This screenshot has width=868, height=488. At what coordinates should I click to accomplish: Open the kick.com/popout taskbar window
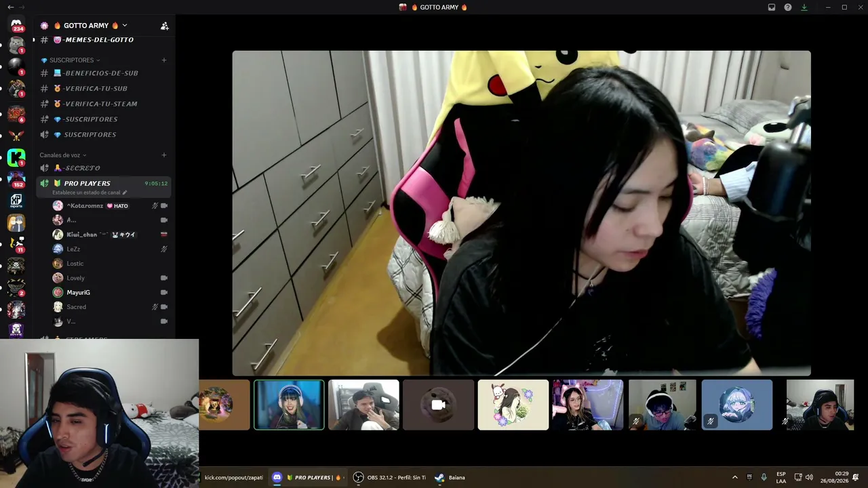(x=233, y=478)
